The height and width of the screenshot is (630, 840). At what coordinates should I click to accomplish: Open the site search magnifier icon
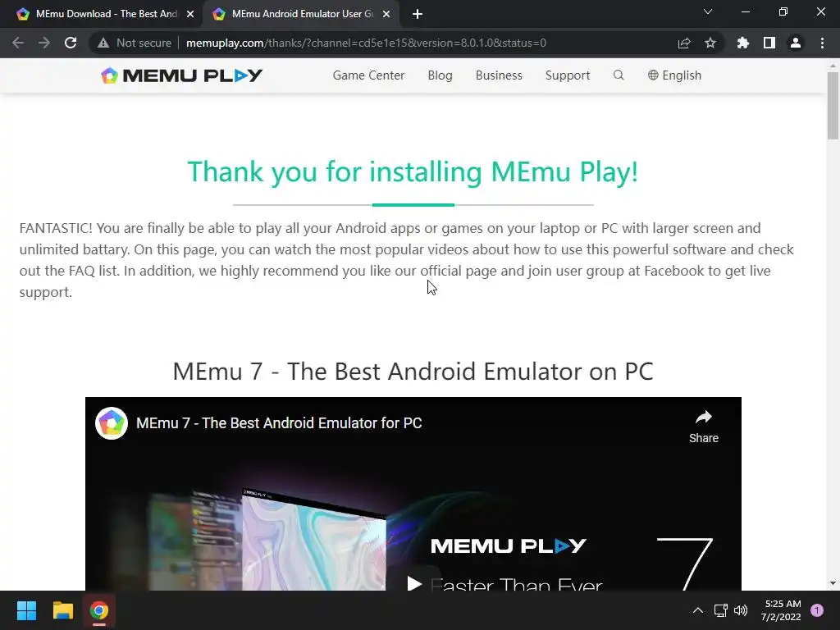(619, 75)
